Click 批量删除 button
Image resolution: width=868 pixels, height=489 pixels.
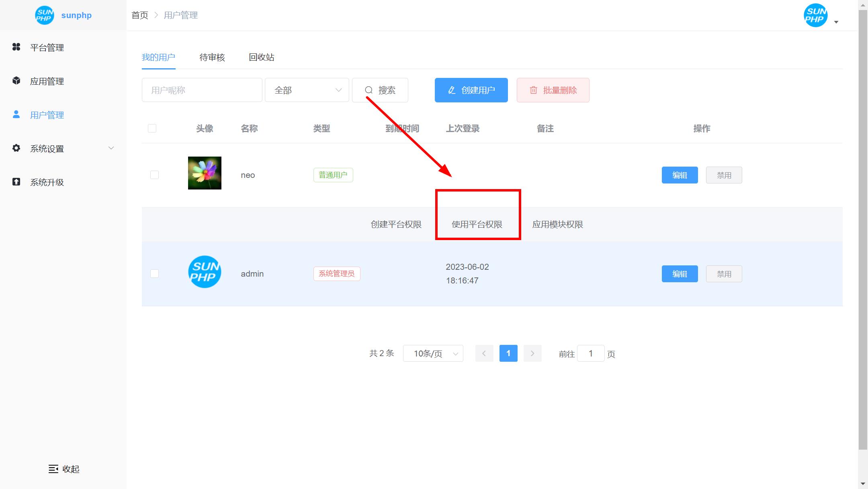[x=553, y=90]
